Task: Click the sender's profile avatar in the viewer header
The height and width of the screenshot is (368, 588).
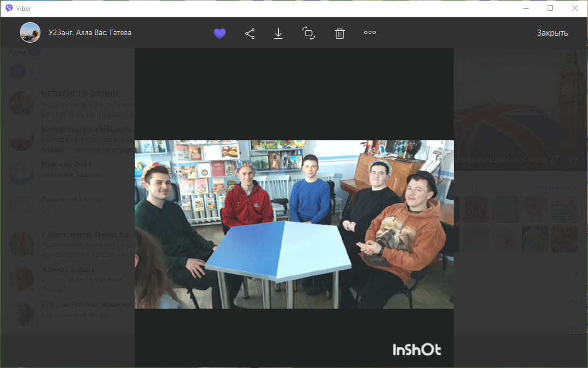Action: click(x=30, y=32)
